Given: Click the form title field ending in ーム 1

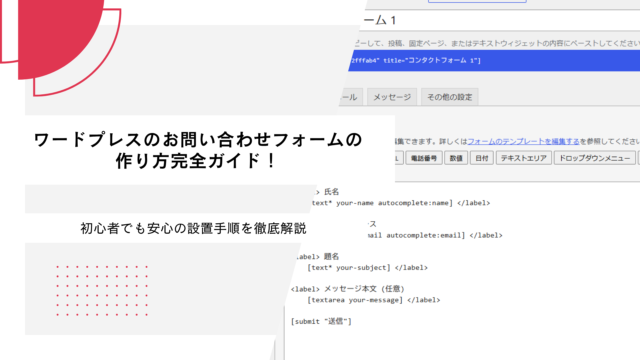Looking at the screenshot, I should (x=500, y=20).
